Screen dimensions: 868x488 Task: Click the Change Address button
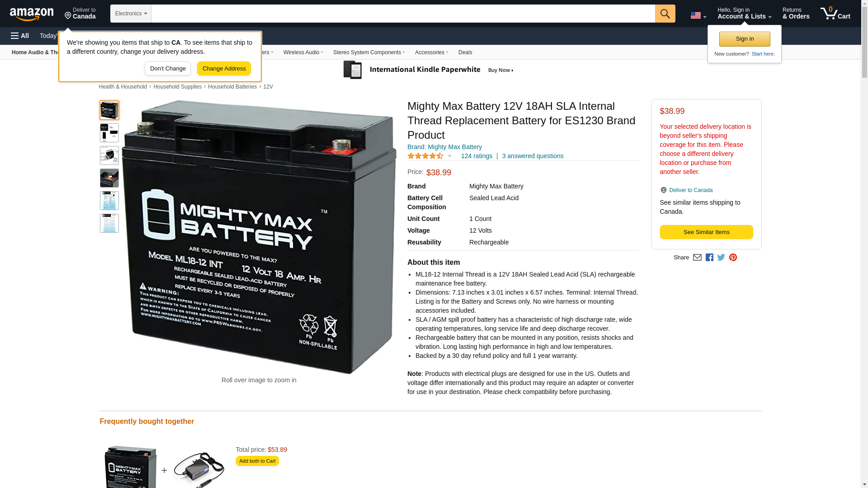(224, 69)
